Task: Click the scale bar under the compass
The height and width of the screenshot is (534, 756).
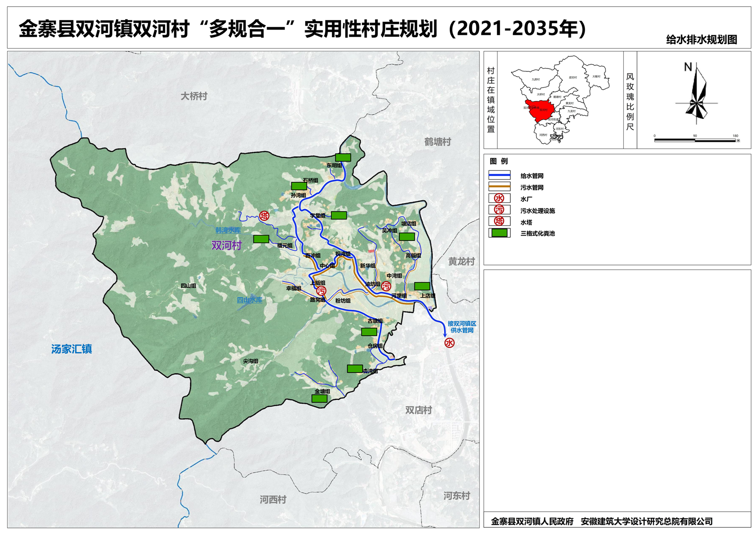Action: 695,140
